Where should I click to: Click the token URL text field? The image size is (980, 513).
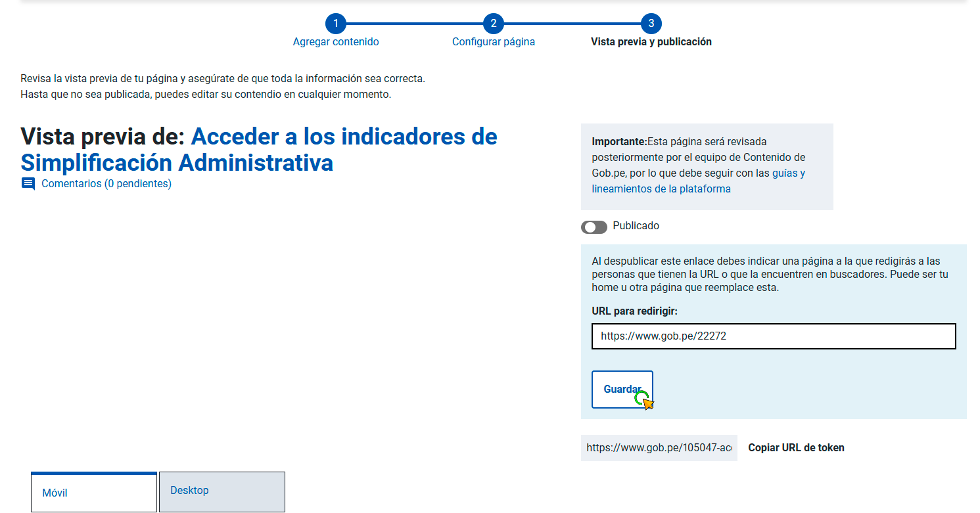[x=659, y=448]
